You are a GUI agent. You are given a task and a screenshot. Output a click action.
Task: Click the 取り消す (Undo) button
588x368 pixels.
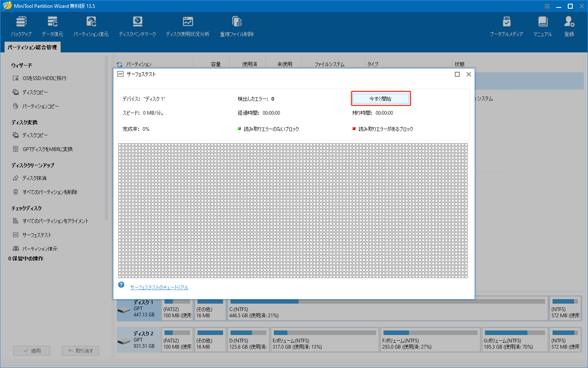[x=80, y=350]
